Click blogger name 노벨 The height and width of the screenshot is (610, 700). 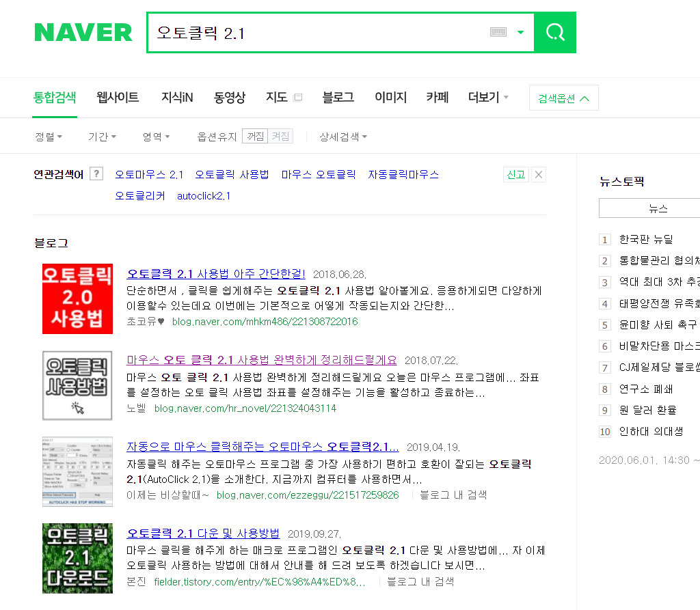pos(136,408)
